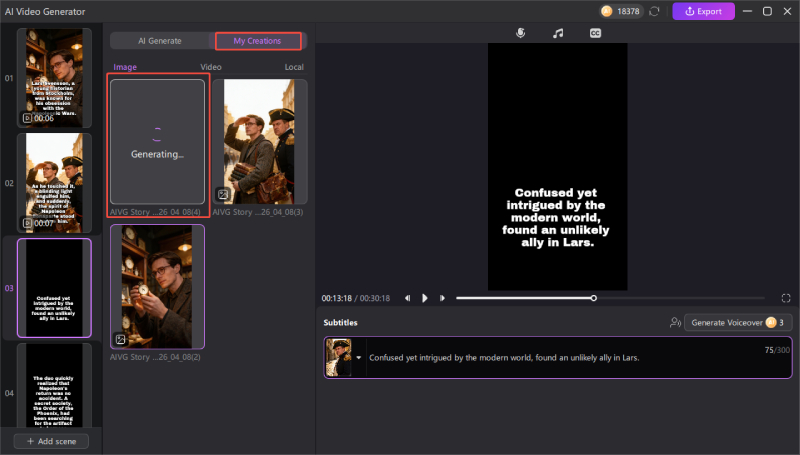800x455 pixels.
Task: Select the Video sub-tab
Action: [211, 67]
